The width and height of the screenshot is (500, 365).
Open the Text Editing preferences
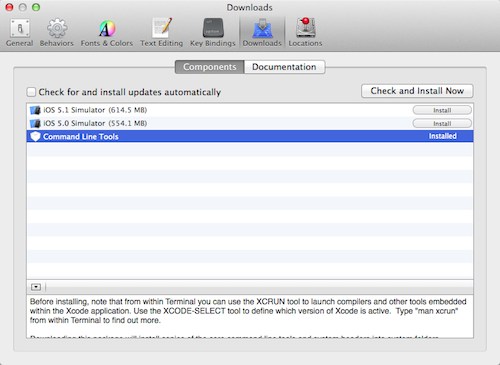click(x=162, y=33)
